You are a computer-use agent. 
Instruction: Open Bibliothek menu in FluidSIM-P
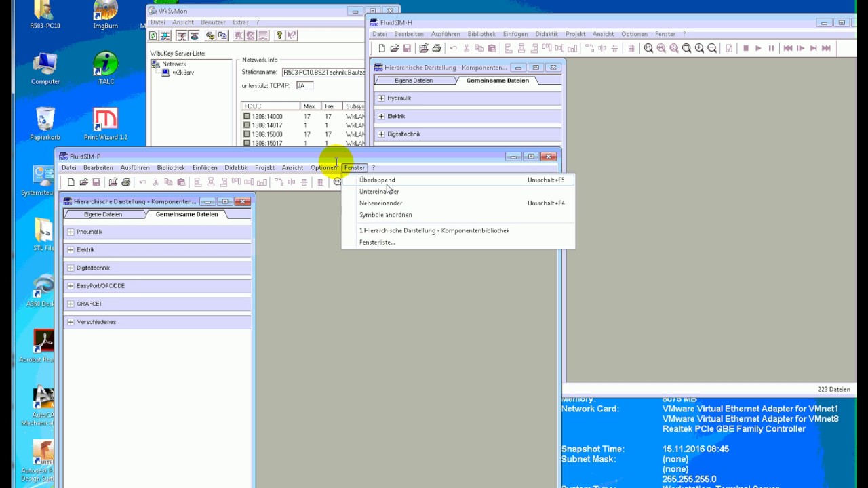click(171, 167)
